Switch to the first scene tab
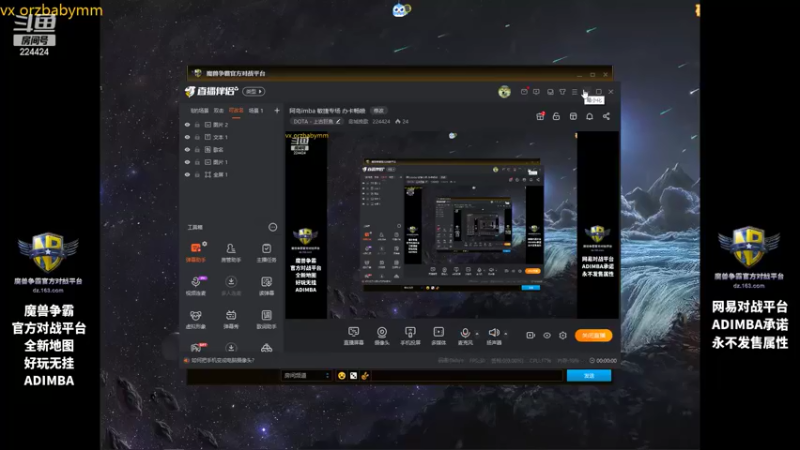 tap(199, 110)
